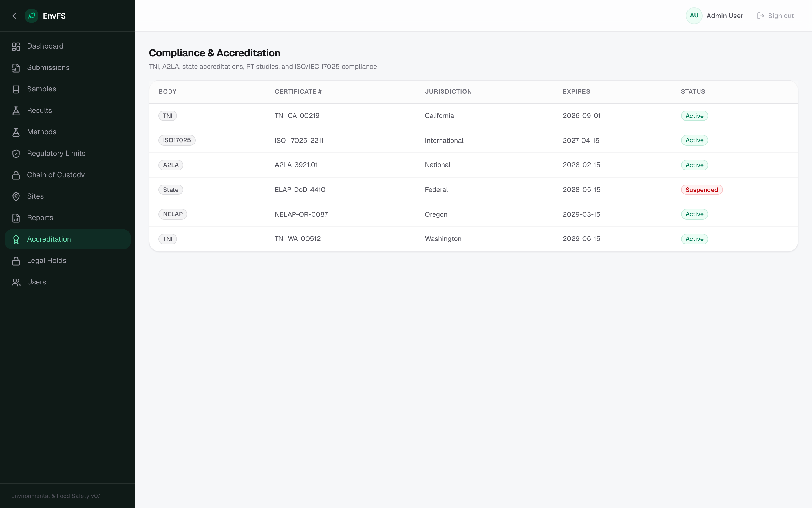This screenshot has width=812, height=508.
Task: Open Legal Holds page
Action: (x=67, y=261)
